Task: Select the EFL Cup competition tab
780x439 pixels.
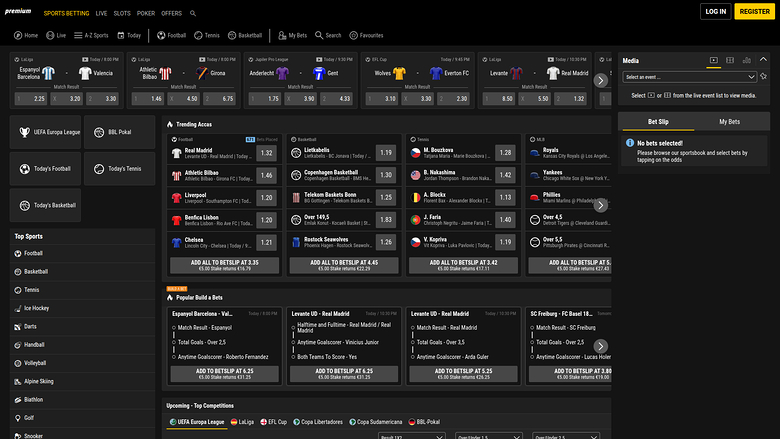Action: (x=274, y=422)
